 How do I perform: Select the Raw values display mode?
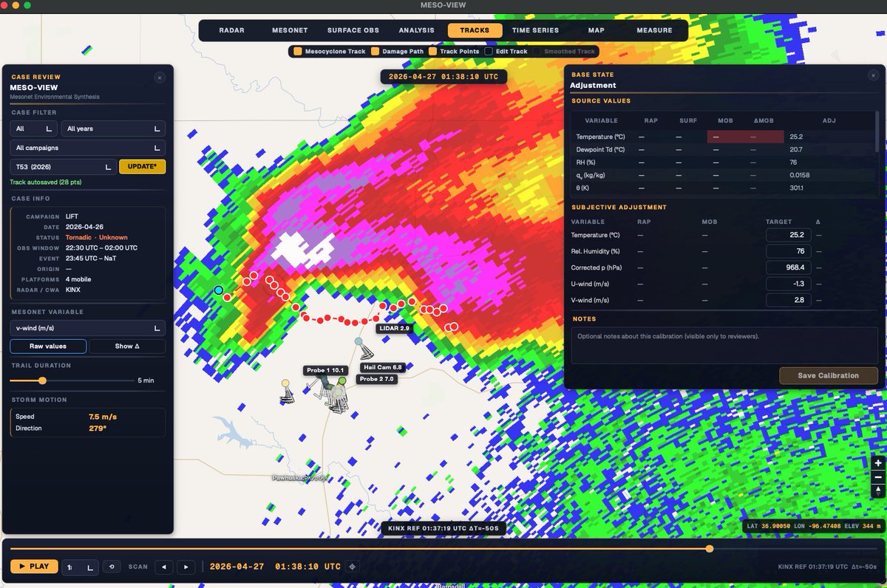click(x=48, y=346)
